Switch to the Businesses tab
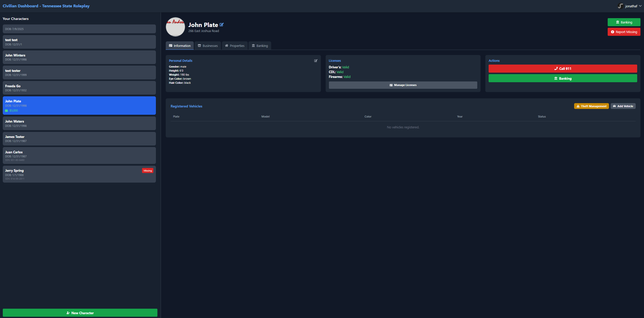 (208, 46)
